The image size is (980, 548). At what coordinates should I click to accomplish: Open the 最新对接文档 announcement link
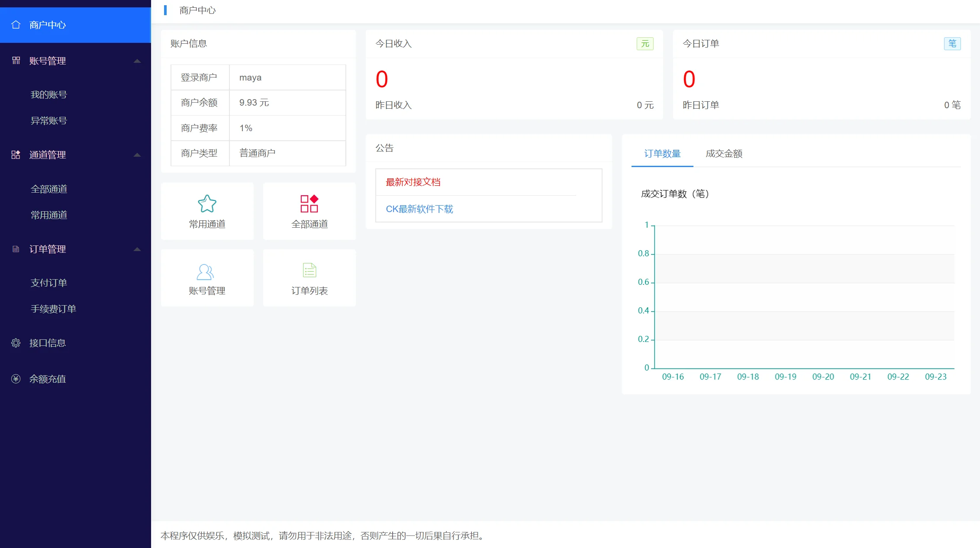(413, 182)
